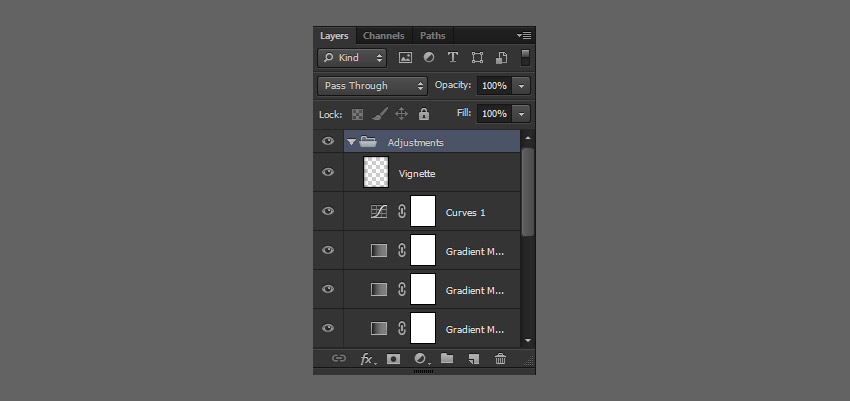This screenshot has width=850, height=401.
Task: Click the Curves 1 layer mask thumbnail
Action: 423,211
